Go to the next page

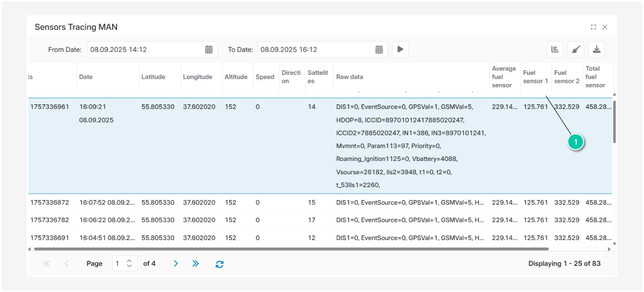(x=176, y=264)
